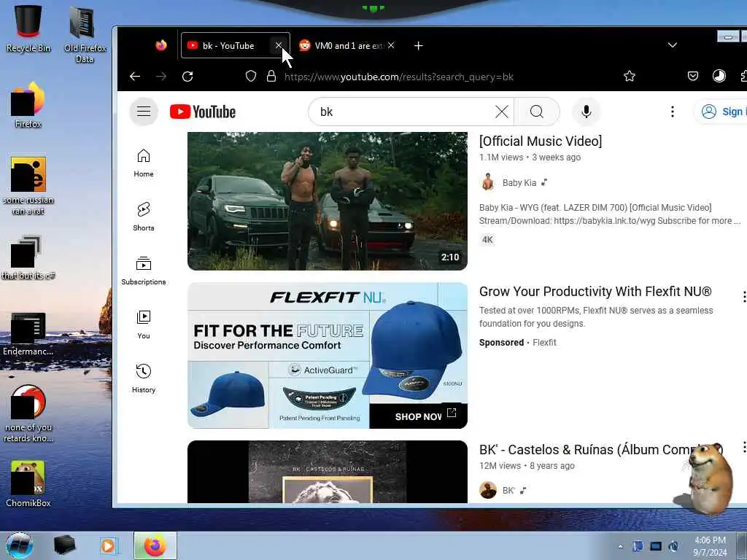Switch to the VM0 and 1 Reddit tab
Screen dimensions: 747x560
pos(348,46)
